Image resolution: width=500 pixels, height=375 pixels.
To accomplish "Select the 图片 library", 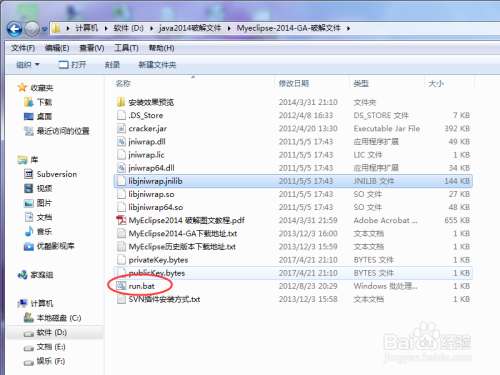I will (38, 203).
